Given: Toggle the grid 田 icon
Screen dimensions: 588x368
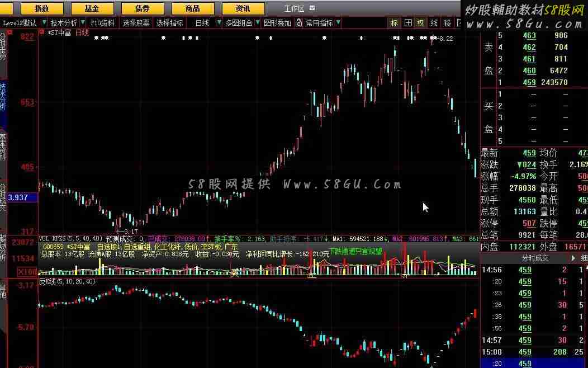Looking at the screenshot, I should (408, 23).
